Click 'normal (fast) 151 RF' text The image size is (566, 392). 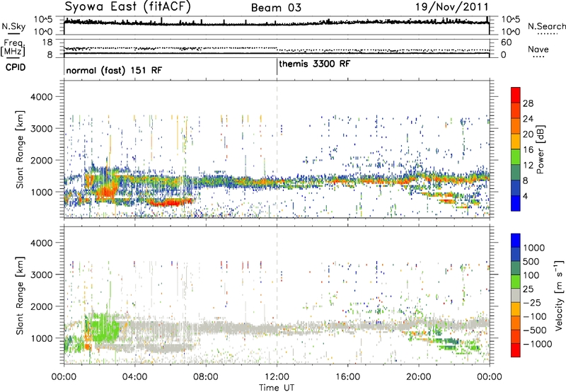click(x=114, y=70)
